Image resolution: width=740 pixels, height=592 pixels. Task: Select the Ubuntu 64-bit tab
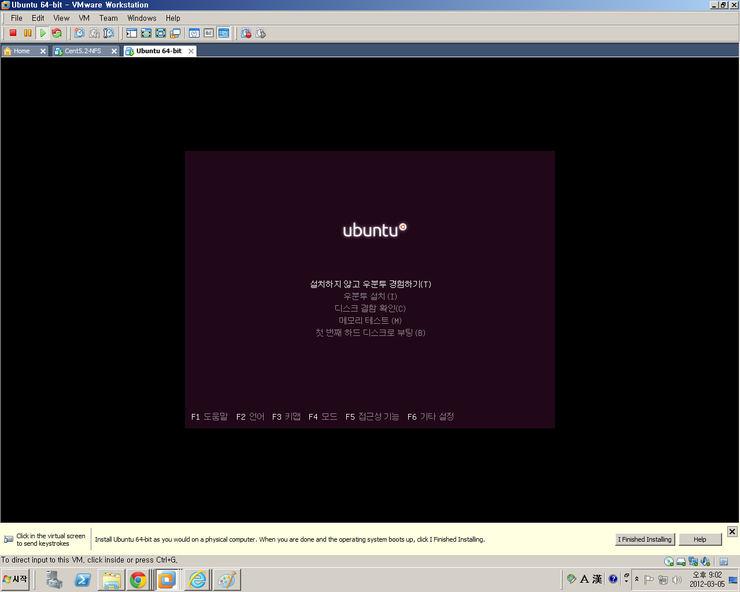point(159,51)
